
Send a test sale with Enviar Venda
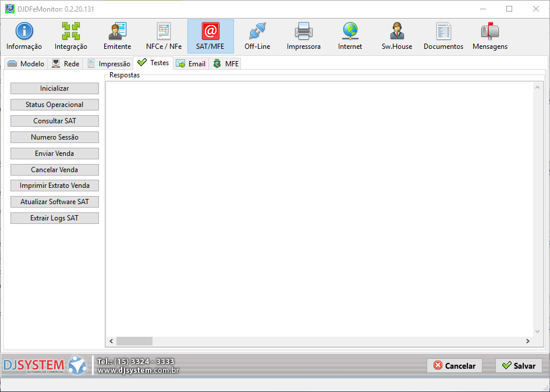pos(55,154)
